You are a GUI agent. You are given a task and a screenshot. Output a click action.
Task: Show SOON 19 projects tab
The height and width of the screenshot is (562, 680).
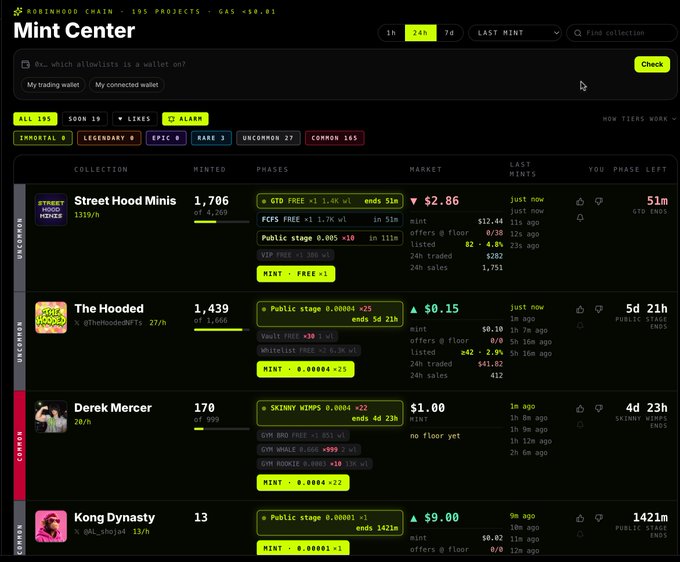pos(85,119)
